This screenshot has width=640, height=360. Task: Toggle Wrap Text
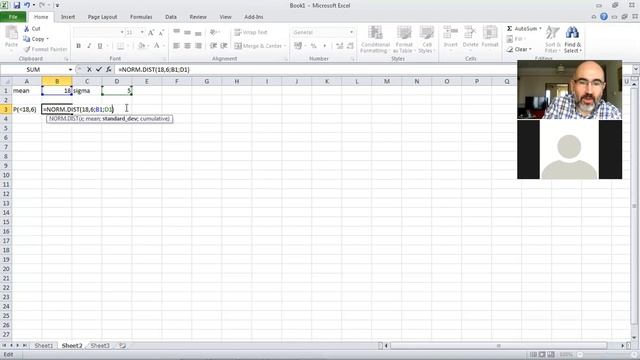[x=251, y=32]
